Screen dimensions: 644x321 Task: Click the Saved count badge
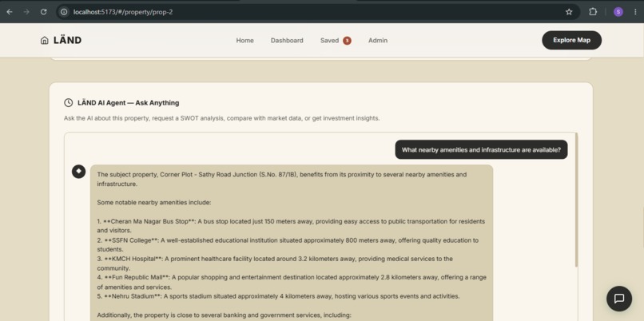tap(347, 40)
